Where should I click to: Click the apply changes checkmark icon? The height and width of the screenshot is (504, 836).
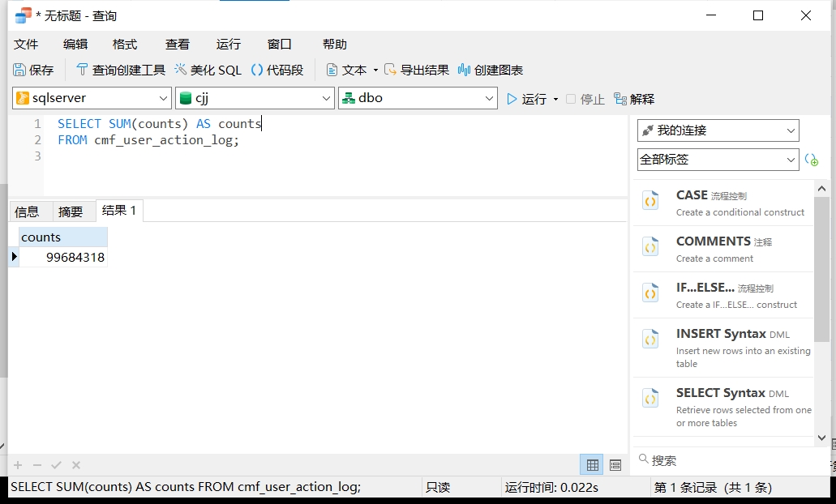coord(56,465)
